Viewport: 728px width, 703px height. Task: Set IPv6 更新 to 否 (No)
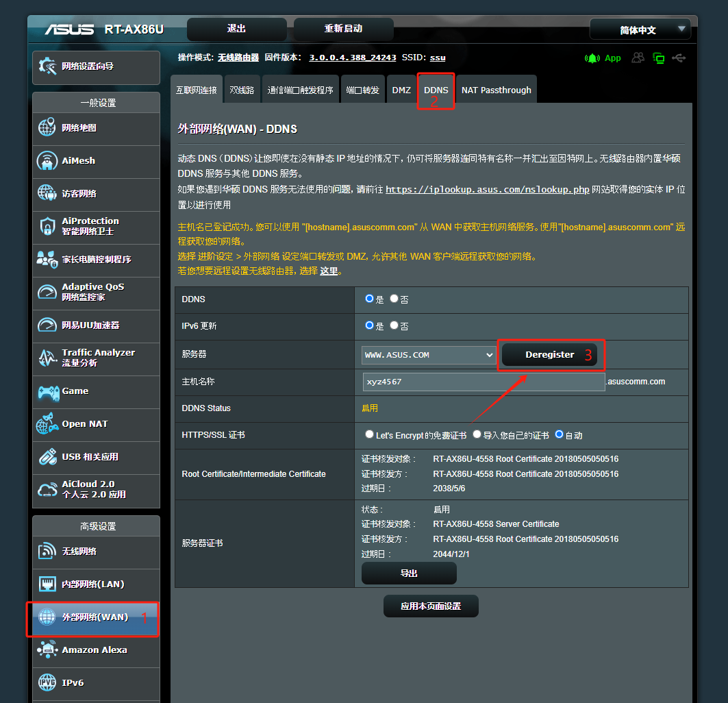(x=394, y=325)
